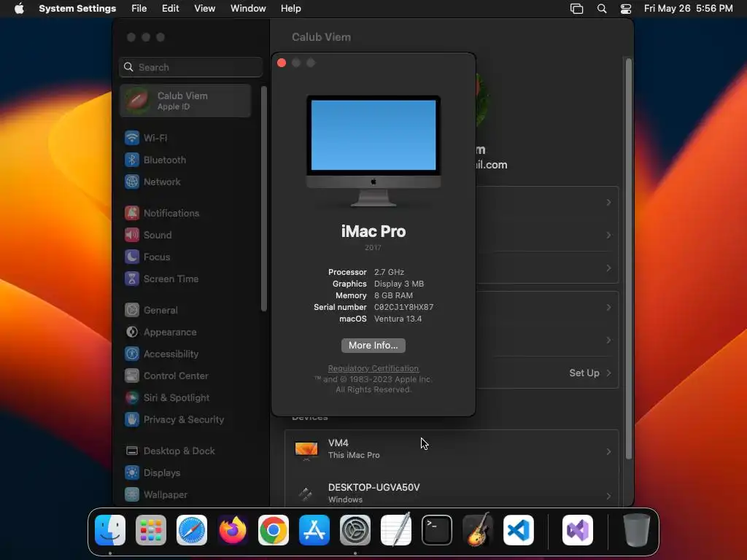Launch Finder from the Dock

click(110, 530)
